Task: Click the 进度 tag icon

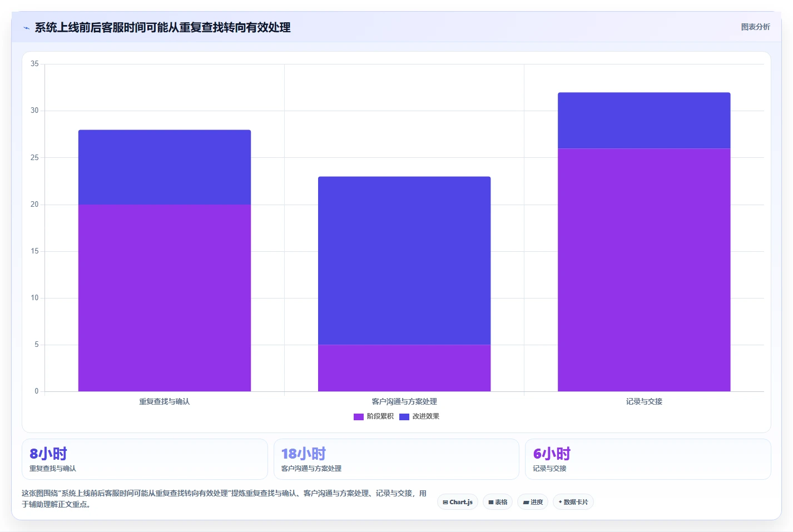Action: pos(526,502)
